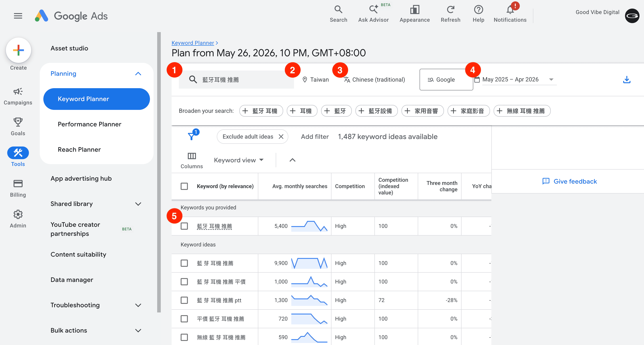The image size is (644, 345).
Task: Expand Bulk actions section
Action: pos(138,331)
